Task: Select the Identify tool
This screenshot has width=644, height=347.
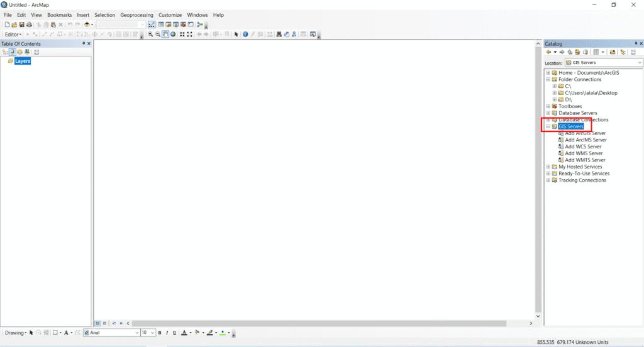Action: (x=245, y=35)
